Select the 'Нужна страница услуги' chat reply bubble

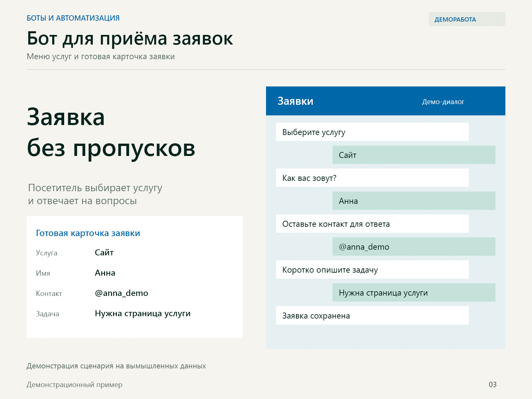414,293
